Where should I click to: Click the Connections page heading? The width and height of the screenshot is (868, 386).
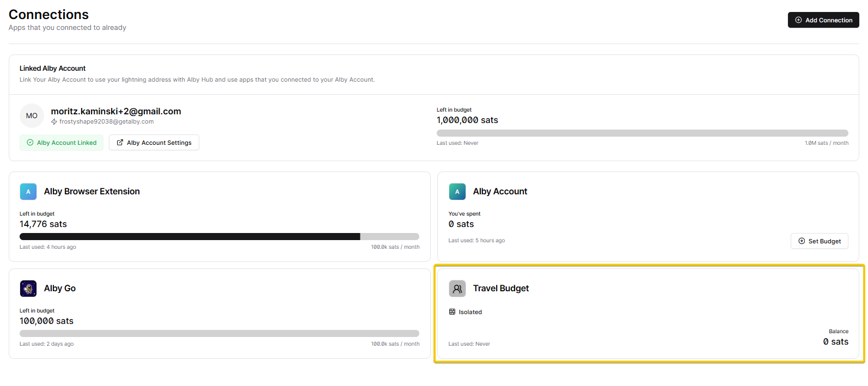(48, 15)
